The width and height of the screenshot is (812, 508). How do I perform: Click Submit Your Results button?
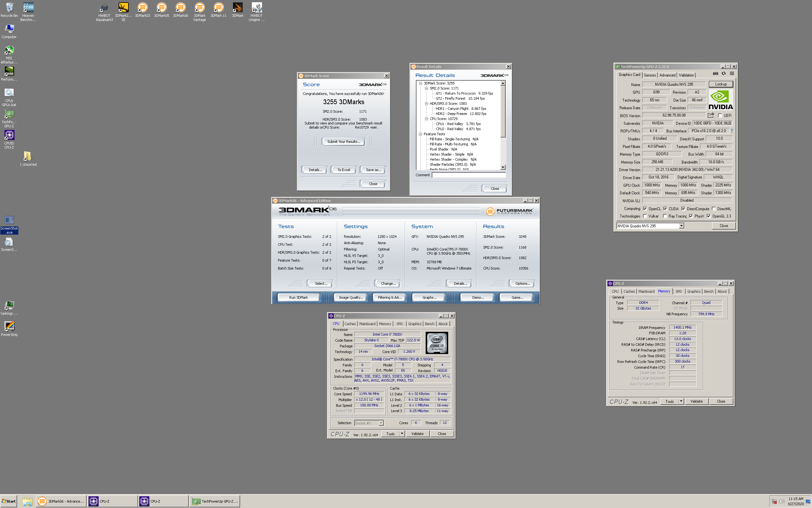(x=344, y=142)
